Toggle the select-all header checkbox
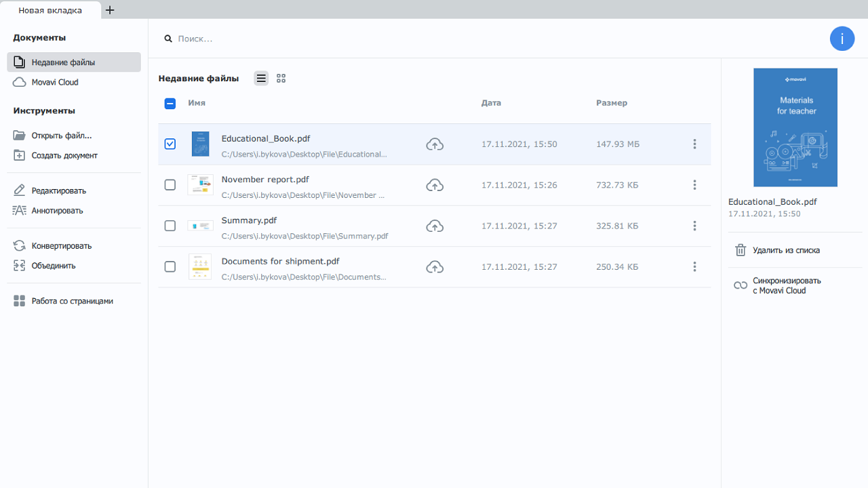The image size is (868, 488). click(170, 104)
